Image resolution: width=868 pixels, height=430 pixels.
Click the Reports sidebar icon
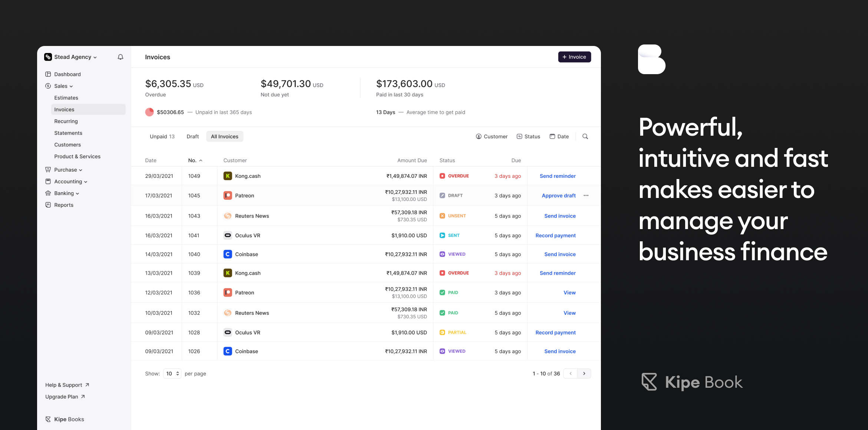[x=48, y=205]
